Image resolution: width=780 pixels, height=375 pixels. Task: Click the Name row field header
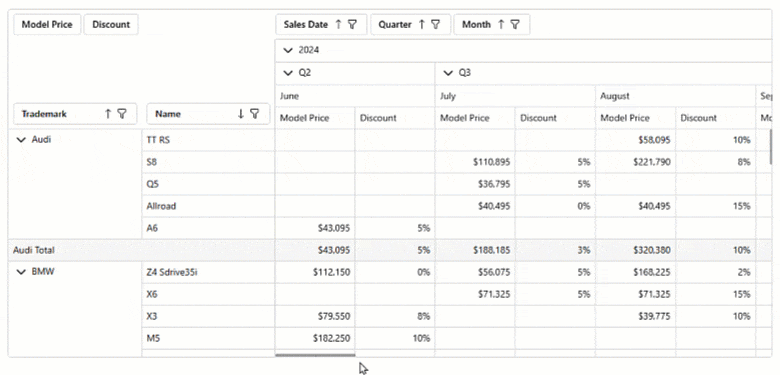point(208,114)
